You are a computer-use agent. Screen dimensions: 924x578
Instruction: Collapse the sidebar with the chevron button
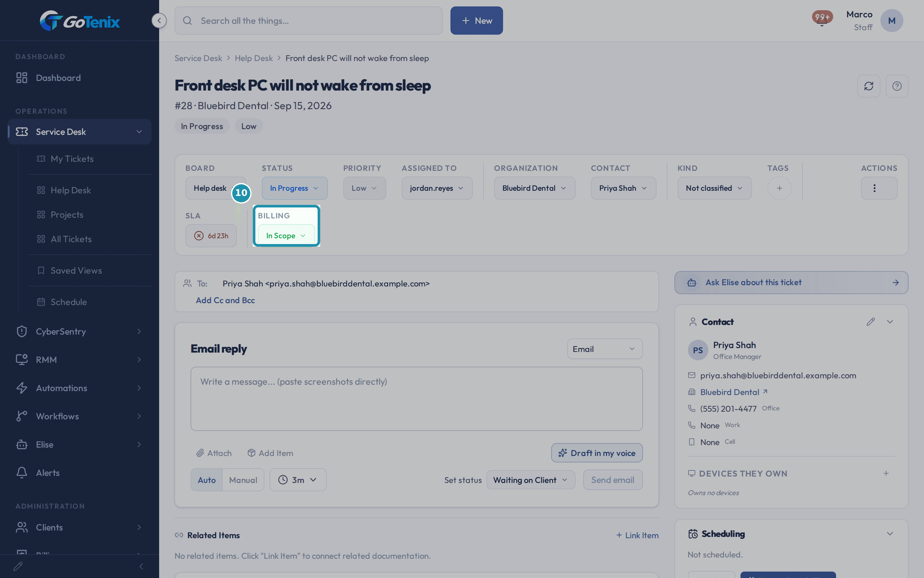pos(159,20)
